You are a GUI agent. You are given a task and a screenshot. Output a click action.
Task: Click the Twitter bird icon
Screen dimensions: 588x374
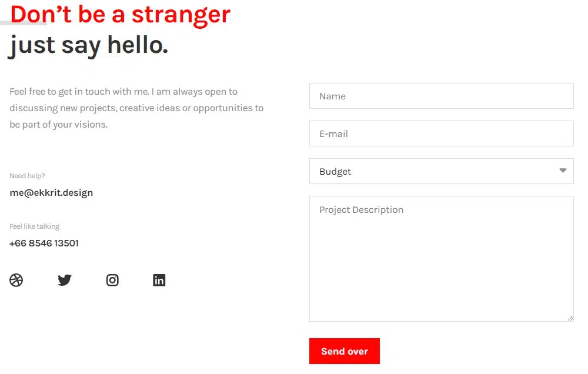(x=65, y=280)
